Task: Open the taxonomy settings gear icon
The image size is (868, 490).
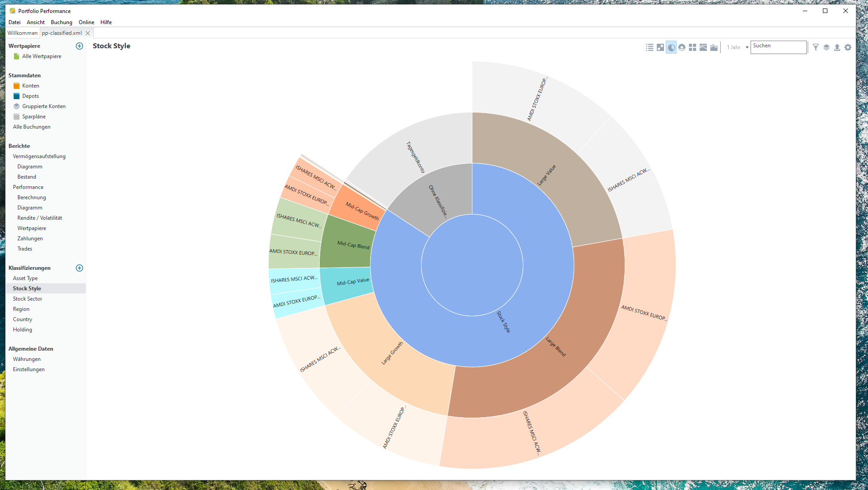Action: click(x=848, y=47)
